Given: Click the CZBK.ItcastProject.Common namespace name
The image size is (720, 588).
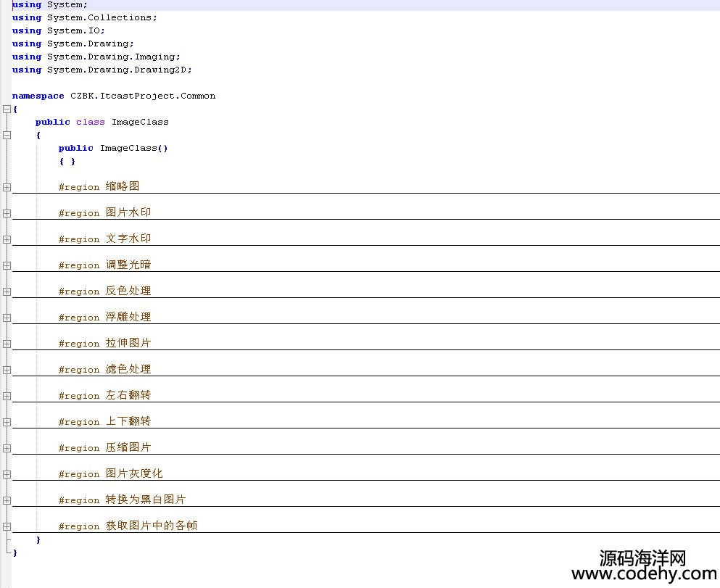Looking at the screenshot, I should pos(142,96).
